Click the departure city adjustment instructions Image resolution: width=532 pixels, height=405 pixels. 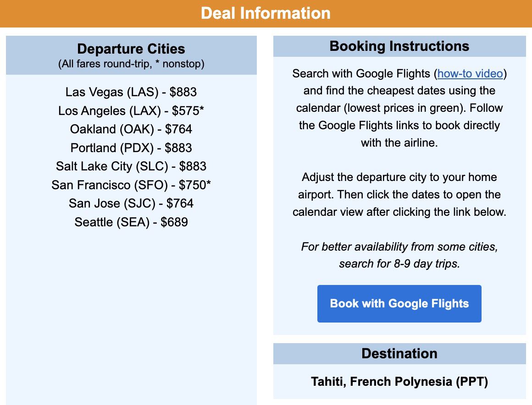(399, 194)
